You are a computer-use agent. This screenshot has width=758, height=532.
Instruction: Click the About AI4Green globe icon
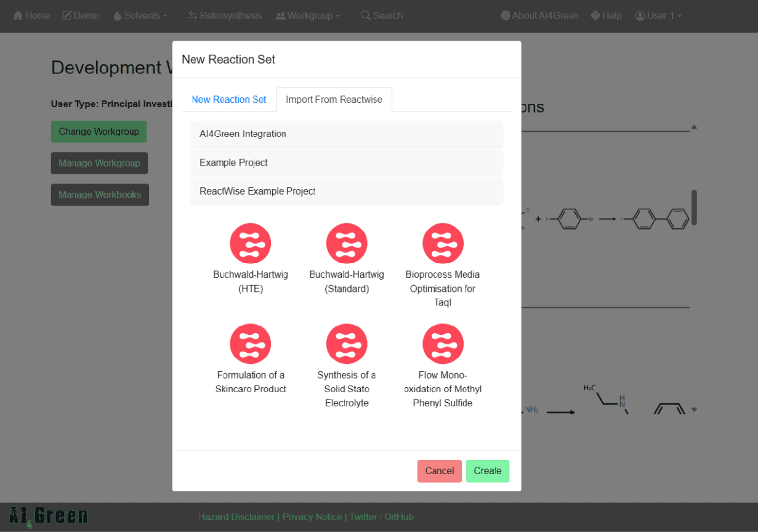coord(506,15)
